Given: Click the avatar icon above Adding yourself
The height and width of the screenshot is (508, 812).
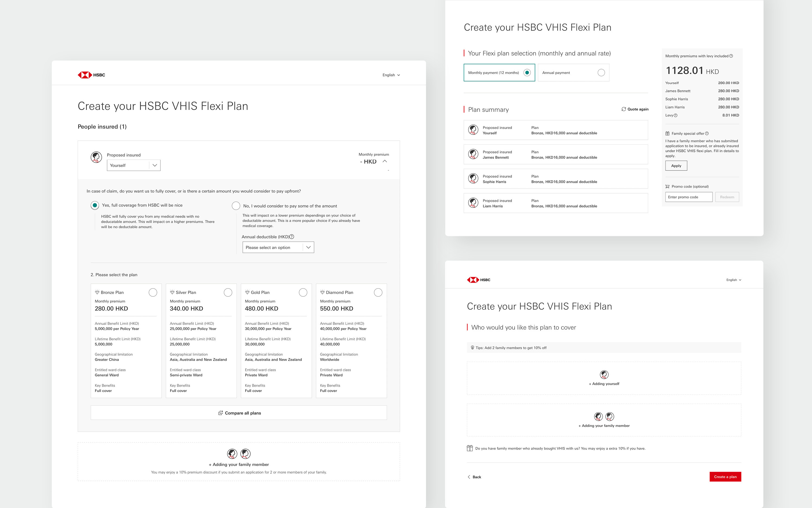Looking at the screenshot, I should 604,374.
